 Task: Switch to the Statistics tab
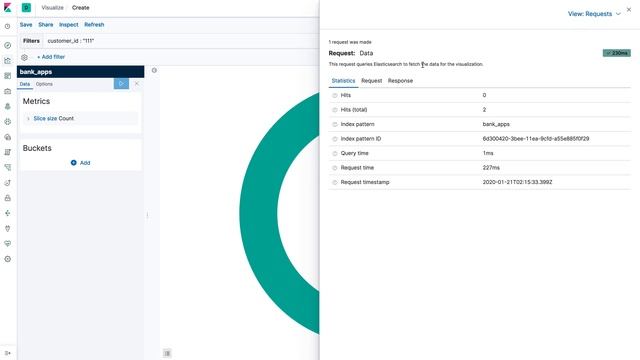343,81
